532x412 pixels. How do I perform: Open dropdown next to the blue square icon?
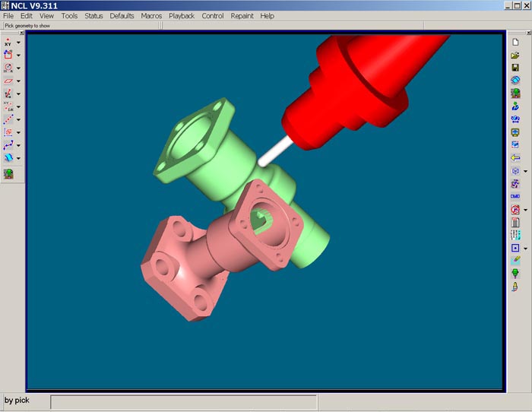pyautogui.click(x=525, y=248)
